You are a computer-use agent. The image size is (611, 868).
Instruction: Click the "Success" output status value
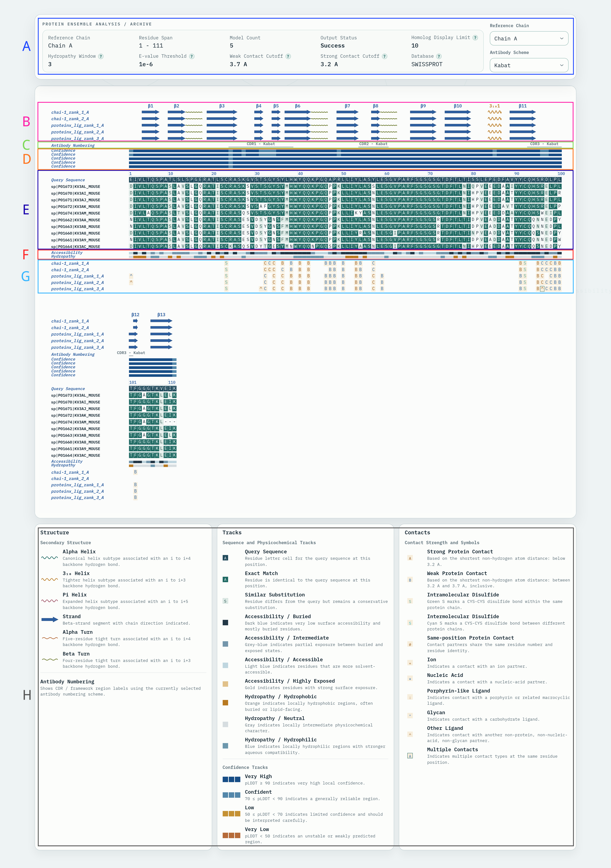pyautogui.click(x=332, y=46)
